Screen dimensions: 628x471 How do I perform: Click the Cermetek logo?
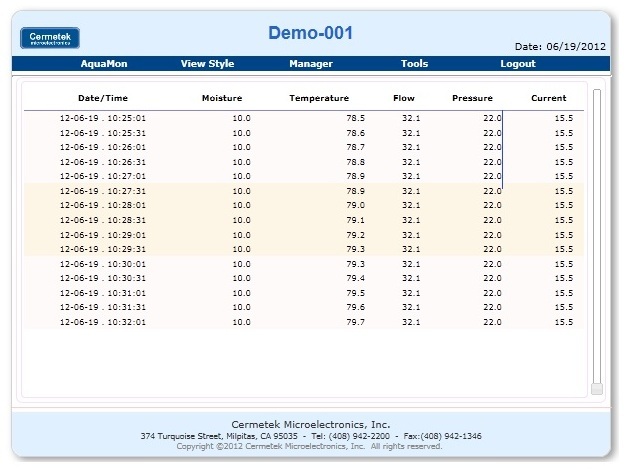pos(50,38)
